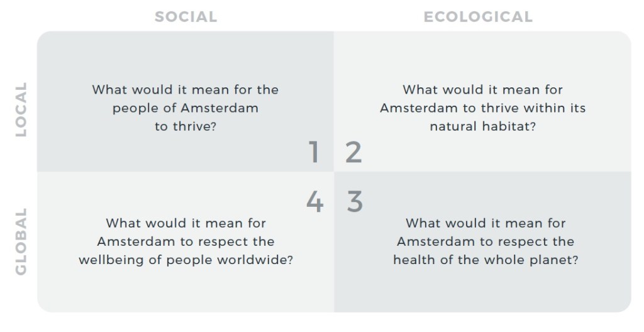
Task: Click the SOCIAL column heading
Action: pyautogui.click(x=186, y=17)
